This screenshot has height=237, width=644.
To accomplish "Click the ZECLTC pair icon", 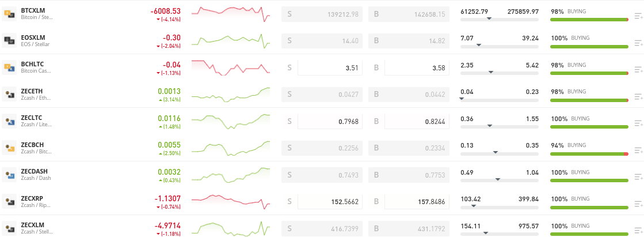I will point(9,121).
